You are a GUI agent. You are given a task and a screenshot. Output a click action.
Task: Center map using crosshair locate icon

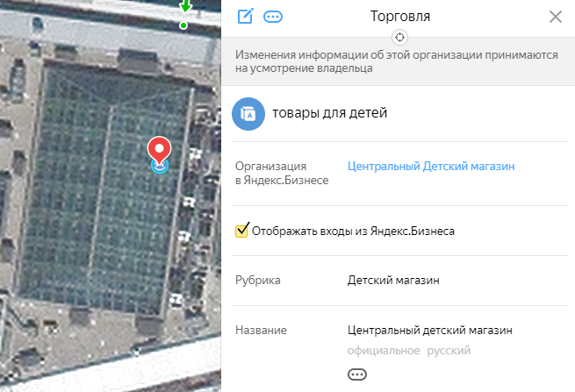(399, 38)
